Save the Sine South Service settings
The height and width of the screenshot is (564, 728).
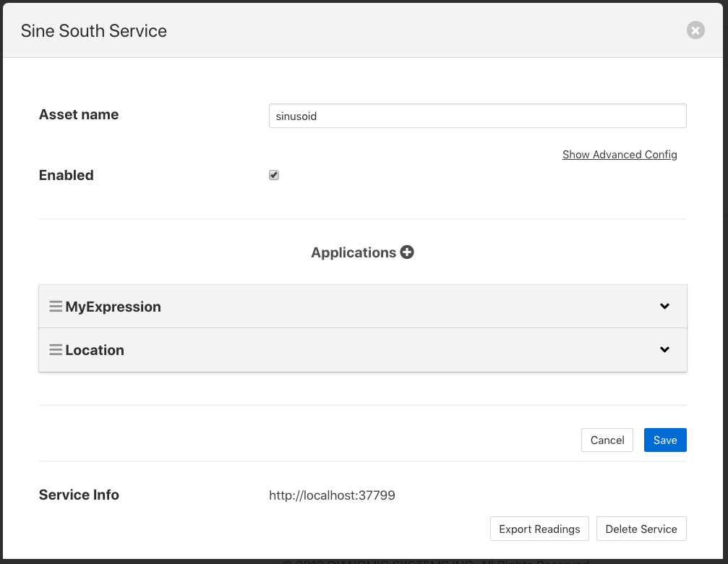click(x=664, y=440)
